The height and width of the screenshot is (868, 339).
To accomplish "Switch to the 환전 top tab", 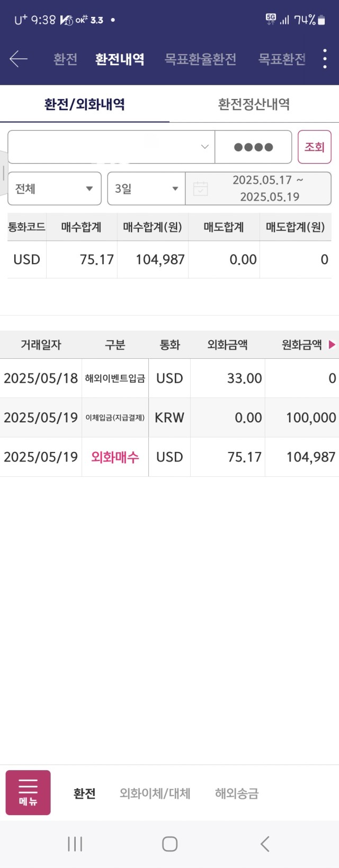I will (66, 59).
